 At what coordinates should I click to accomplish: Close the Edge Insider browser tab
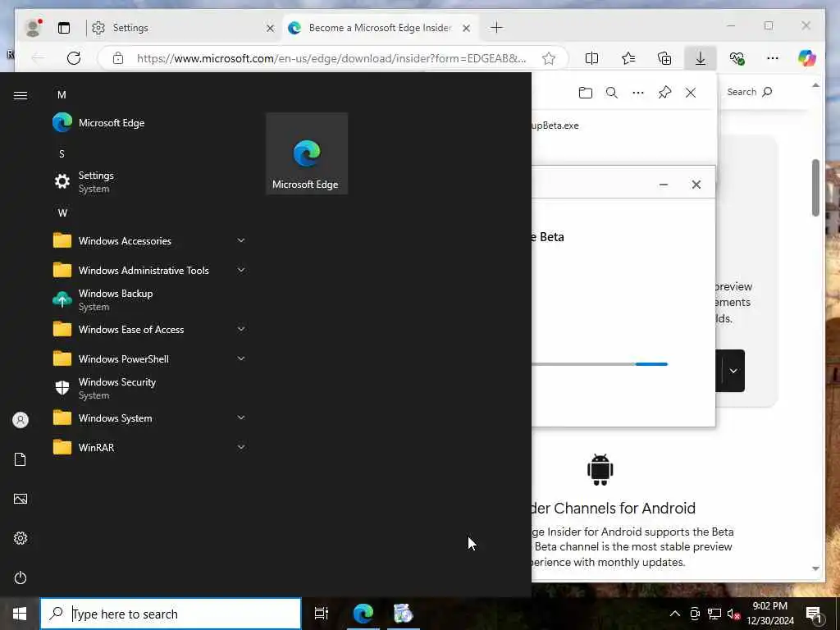pos(467,28)
